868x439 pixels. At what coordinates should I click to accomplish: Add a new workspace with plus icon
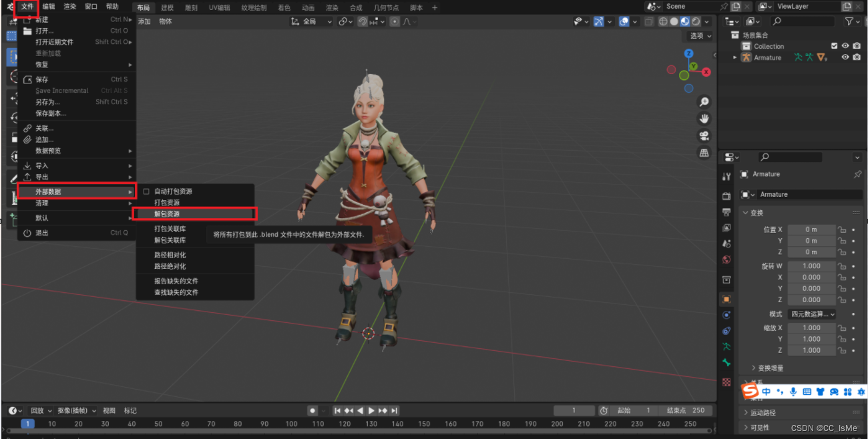435,7
